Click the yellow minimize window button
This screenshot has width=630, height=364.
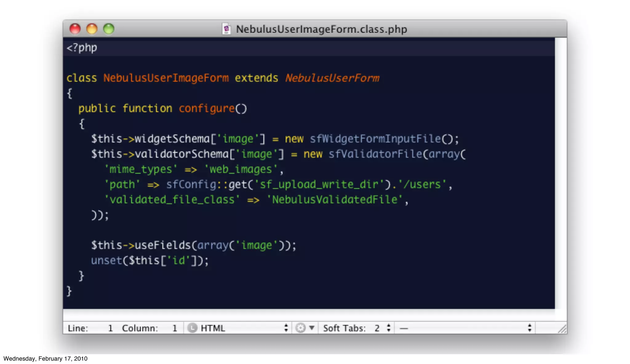tap(92, 29)
